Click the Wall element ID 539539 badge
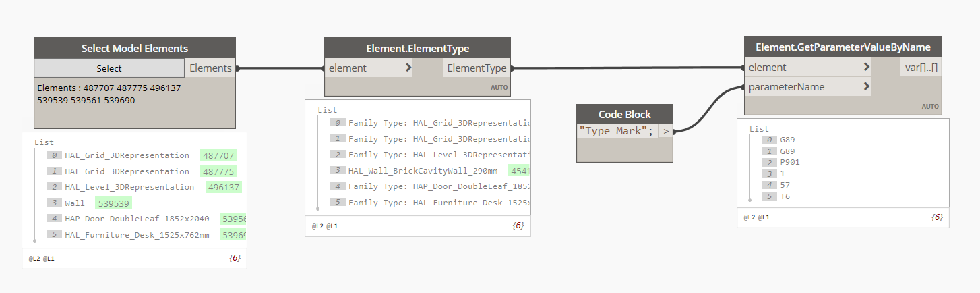 click(113, 203)
